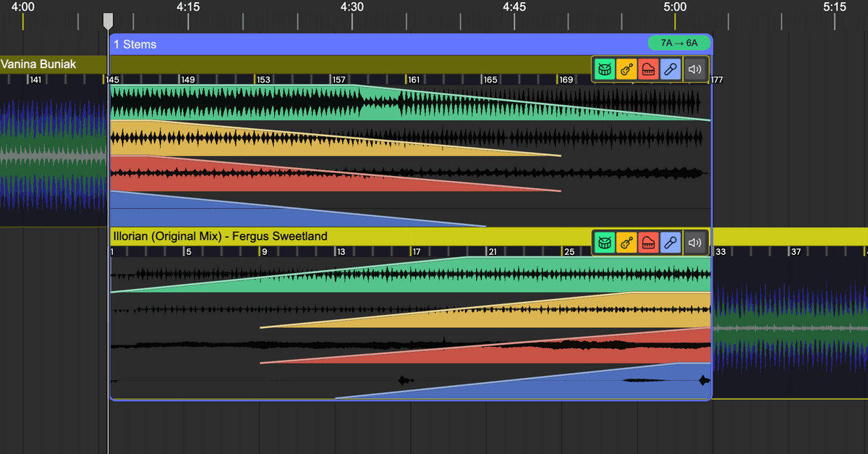Toggle drums stem on Vanina Buniak track
This screenshot has height=454, width=868.
(x=604, y=70)
